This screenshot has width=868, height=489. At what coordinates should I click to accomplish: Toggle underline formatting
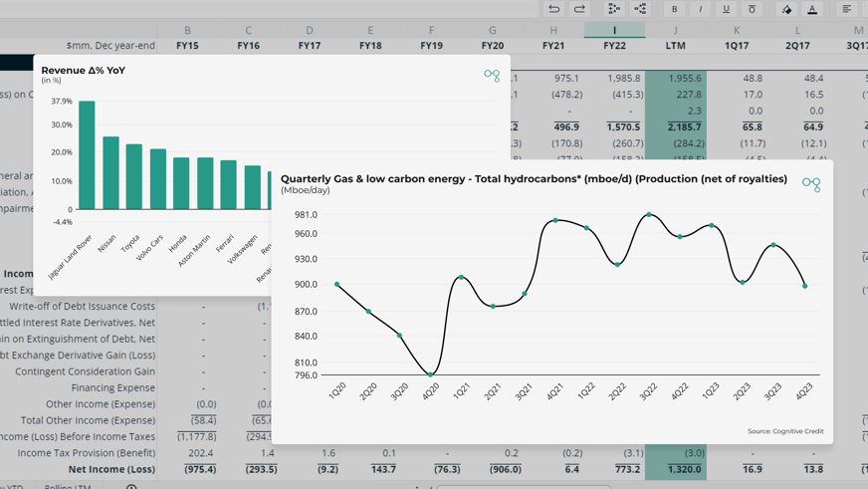(x=727, y=8)
